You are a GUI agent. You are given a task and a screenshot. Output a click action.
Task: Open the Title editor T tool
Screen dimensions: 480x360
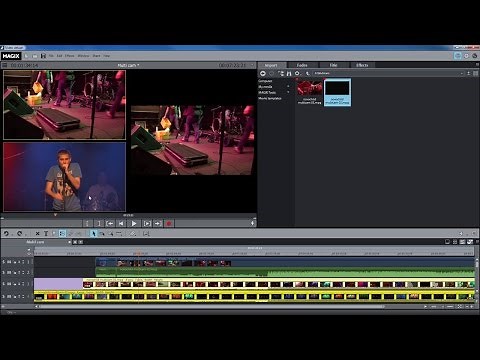point(46,234)
